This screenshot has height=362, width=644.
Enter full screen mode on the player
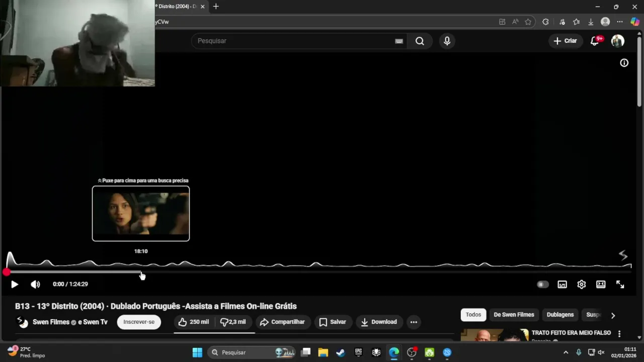620,284
